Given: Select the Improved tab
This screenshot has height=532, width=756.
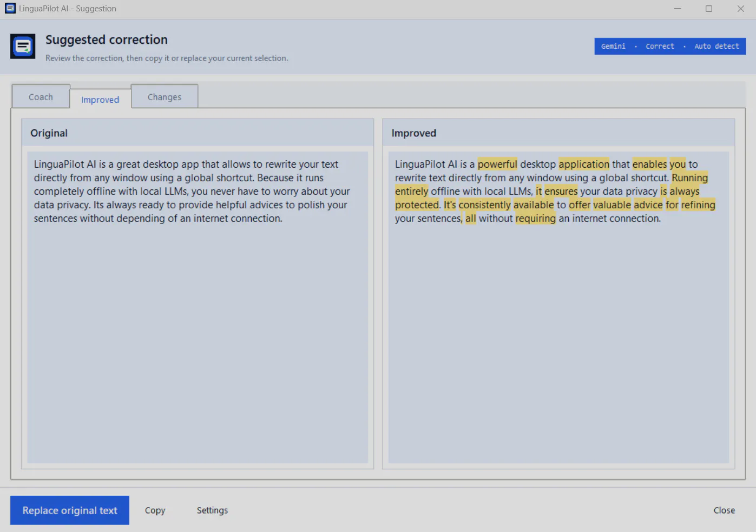Looking at the screenshot, I should point(100,99).
